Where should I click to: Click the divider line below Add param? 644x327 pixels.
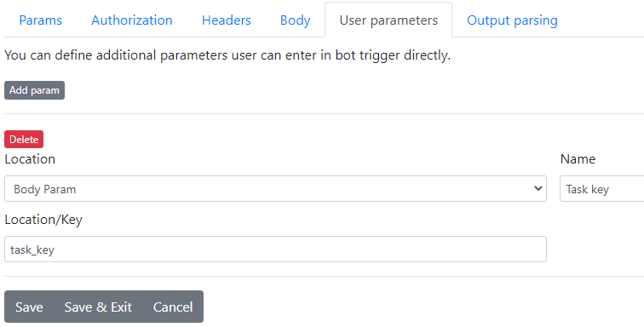tap(324, 114)
